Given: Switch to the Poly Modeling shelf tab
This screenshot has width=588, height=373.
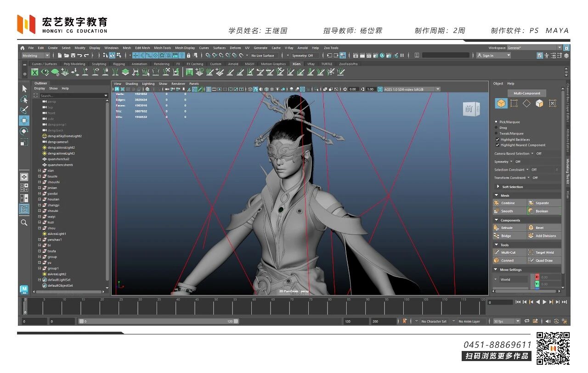Looking at the screenshot, I should click(x=74, y=64).
